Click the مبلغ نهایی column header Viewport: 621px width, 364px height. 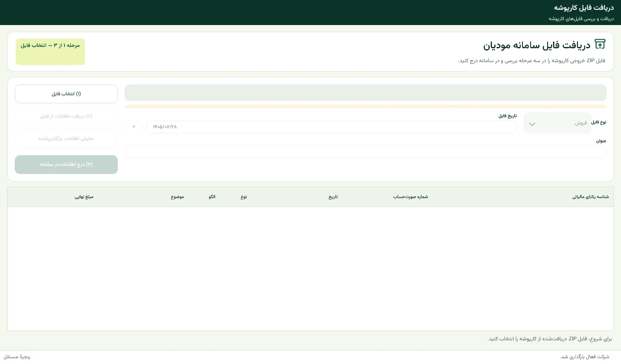pyautogui.click(x=84, y=197)
